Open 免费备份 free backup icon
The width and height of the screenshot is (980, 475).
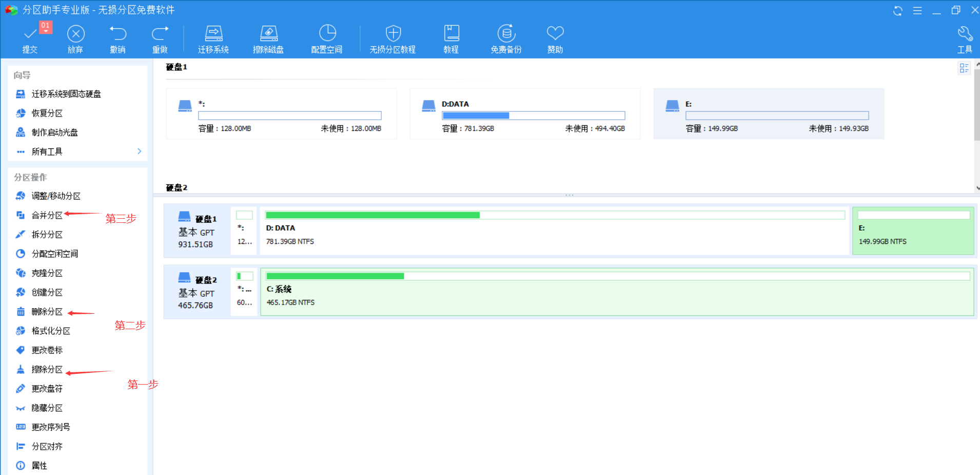click(506, 33)
